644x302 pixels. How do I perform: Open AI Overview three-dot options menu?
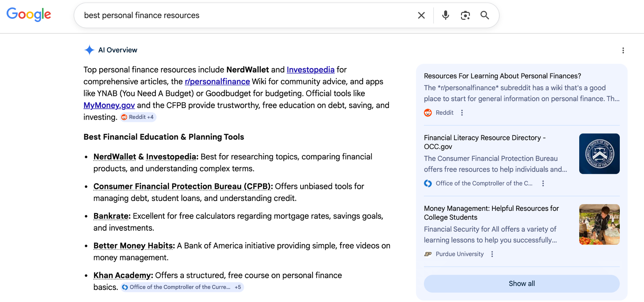pos(623,51)
